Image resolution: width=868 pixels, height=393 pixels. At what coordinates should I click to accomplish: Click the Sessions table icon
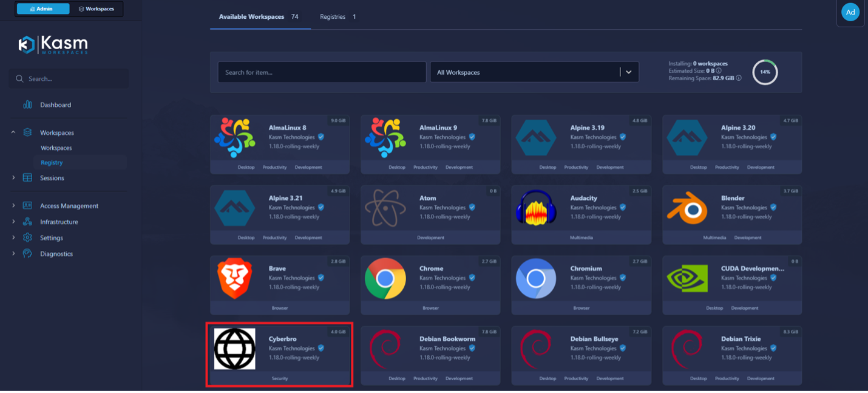click(27, 178)
